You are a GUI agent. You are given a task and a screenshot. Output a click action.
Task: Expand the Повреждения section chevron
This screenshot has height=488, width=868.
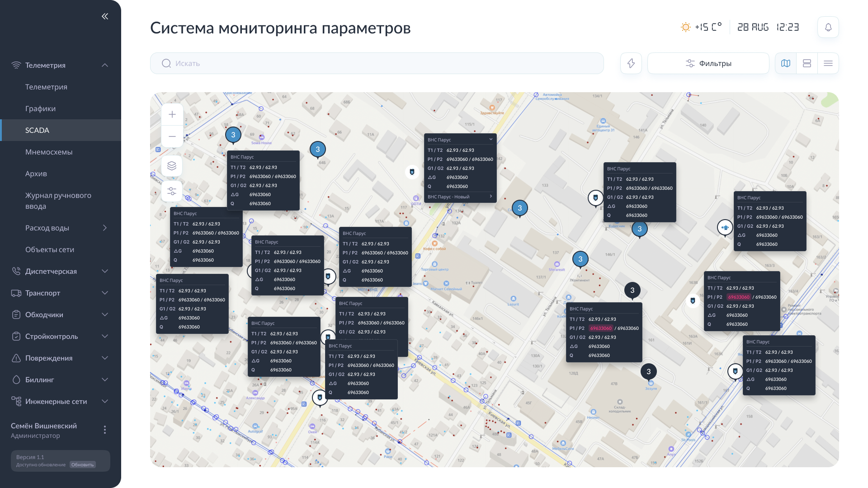pyautogui.click(x=105, y=358)
